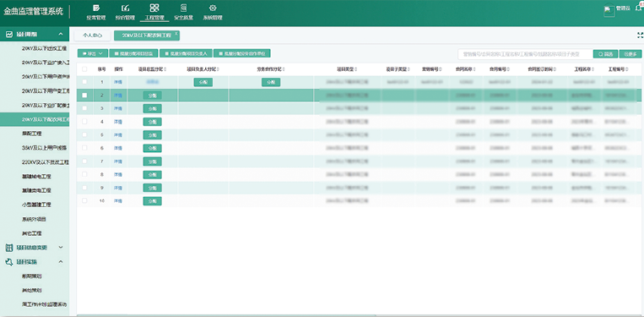
Task: Select the 安全质量 top navigation icon
Action: click(183, 8)
